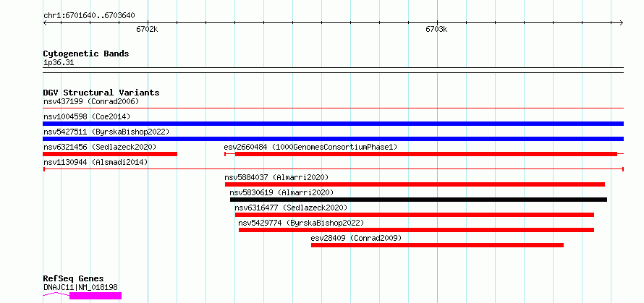Open variant nsv5830619 (Almarri2020) label
The image size is (644, 303).
[x=281, y=192]
